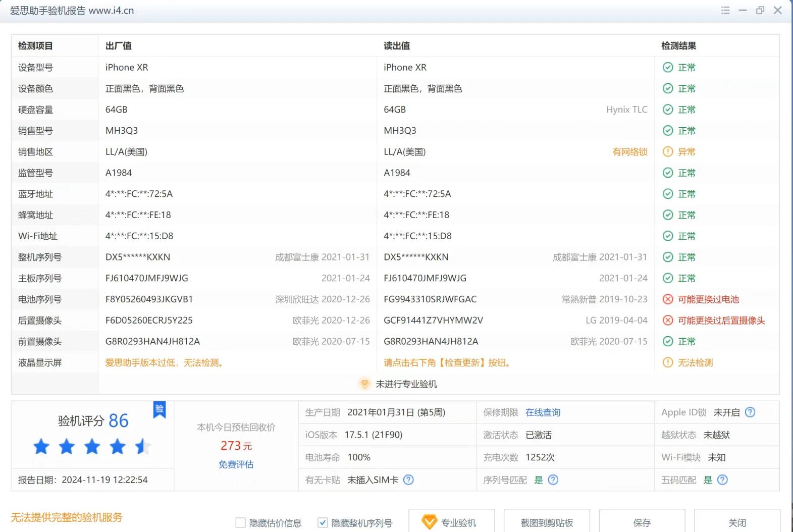Viewport: 793px width, 532px height.
Task: Click the factory battery serial F8Y05260493JKGVB1
Action: pos(149,299)
